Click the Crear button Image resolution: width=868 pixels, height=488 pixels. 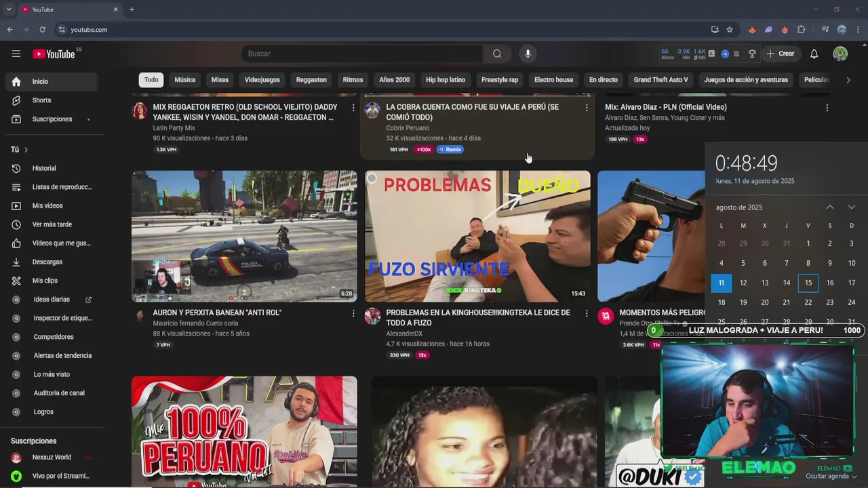[780, 54]
